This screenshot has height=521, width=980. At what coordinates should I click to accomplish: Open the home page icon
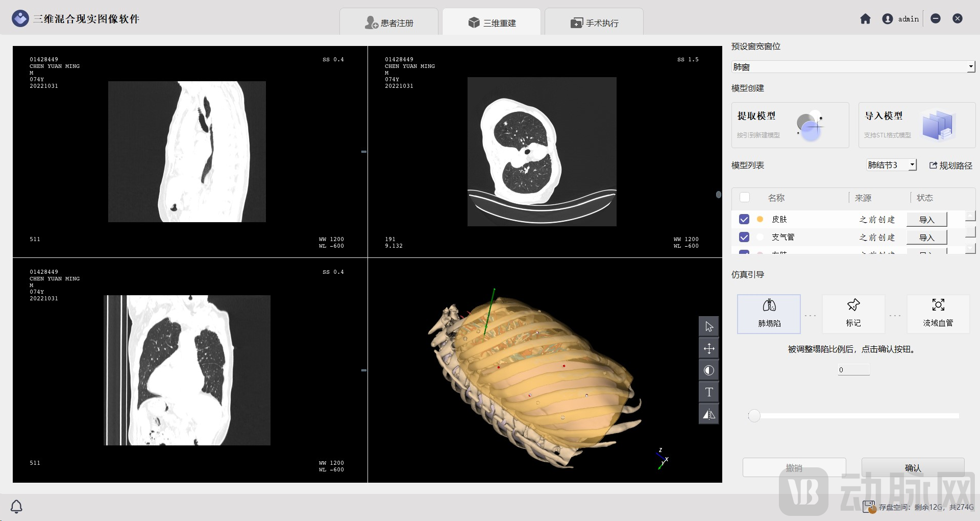[865, 19]
